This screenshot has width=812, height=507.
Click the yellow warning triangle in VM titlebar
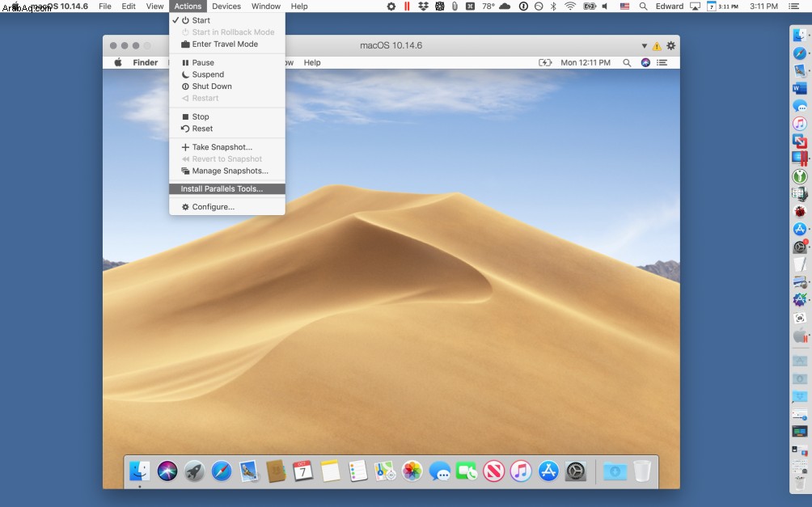657,46
